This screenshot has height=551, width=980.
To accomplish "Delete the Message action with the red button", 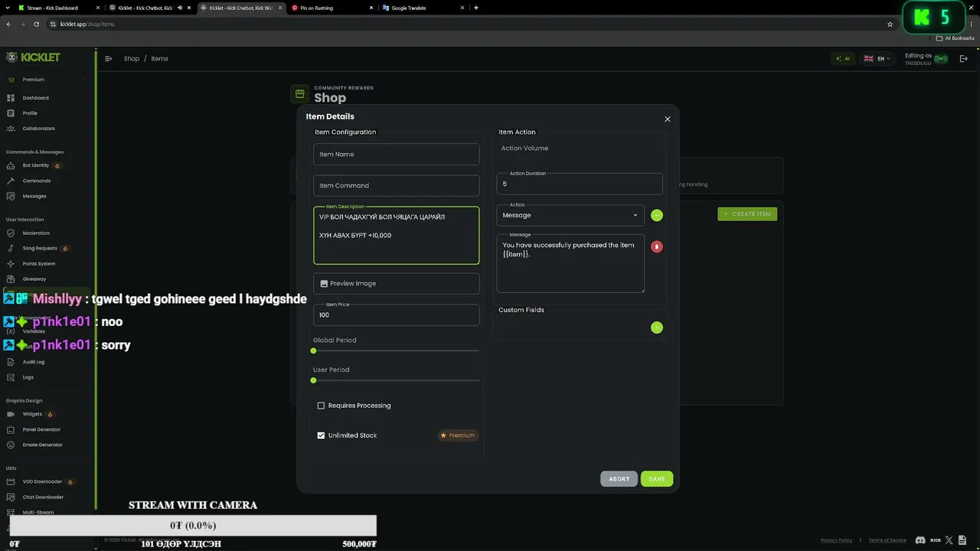I will (657, 246).
